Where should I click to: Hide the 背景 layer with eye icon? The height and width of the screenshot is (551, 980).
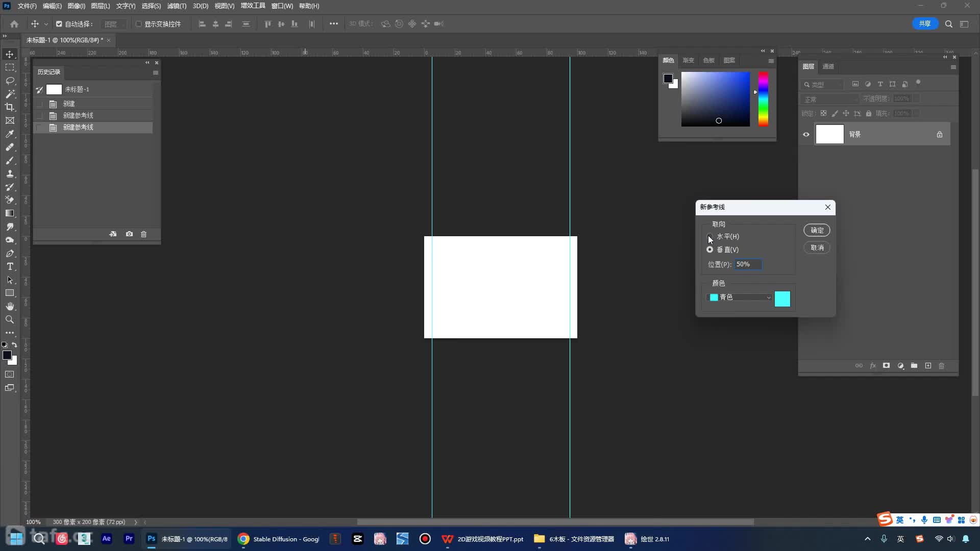pyautogui.click(x=806, y=135)
